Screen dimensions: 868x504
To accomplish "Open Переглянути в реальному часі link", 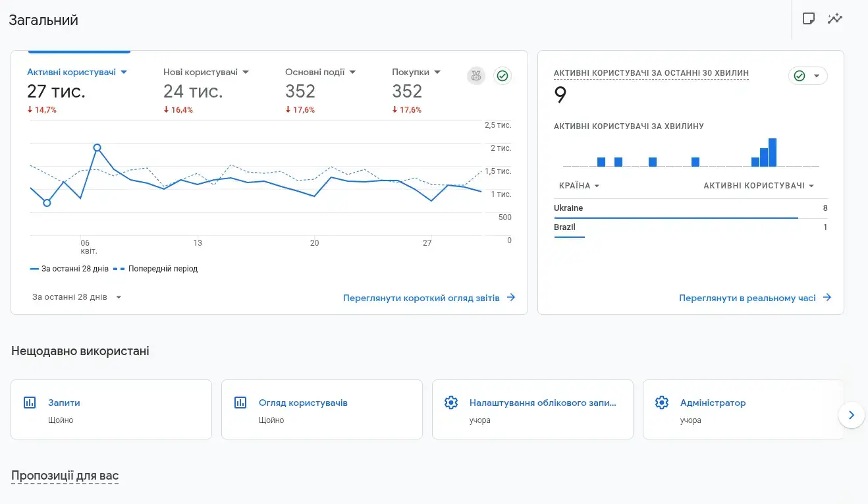I will coord(755,298).
